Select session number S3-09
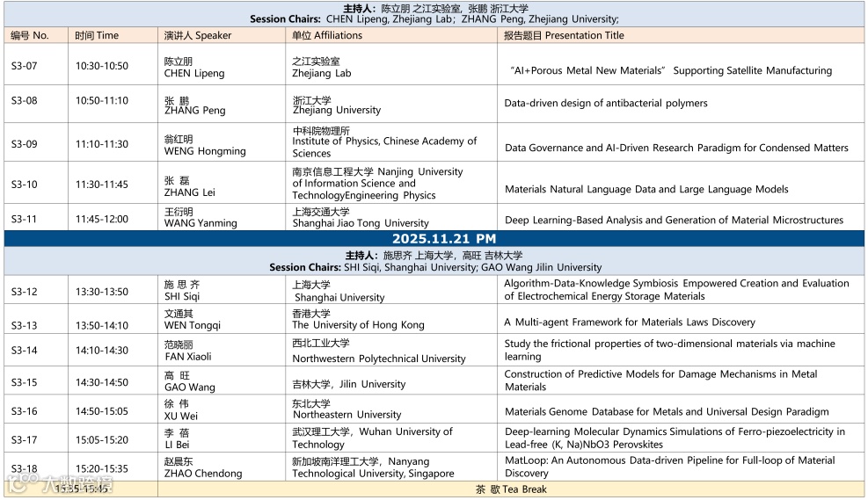Screen dimensions: 868x500 (25, 144)
